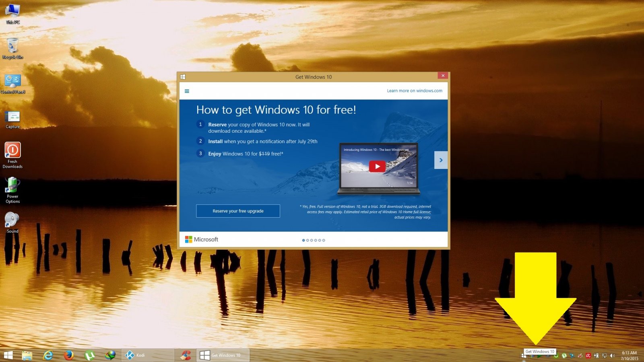
Task: Select the last page indicator dot
Action: (324, 241)
